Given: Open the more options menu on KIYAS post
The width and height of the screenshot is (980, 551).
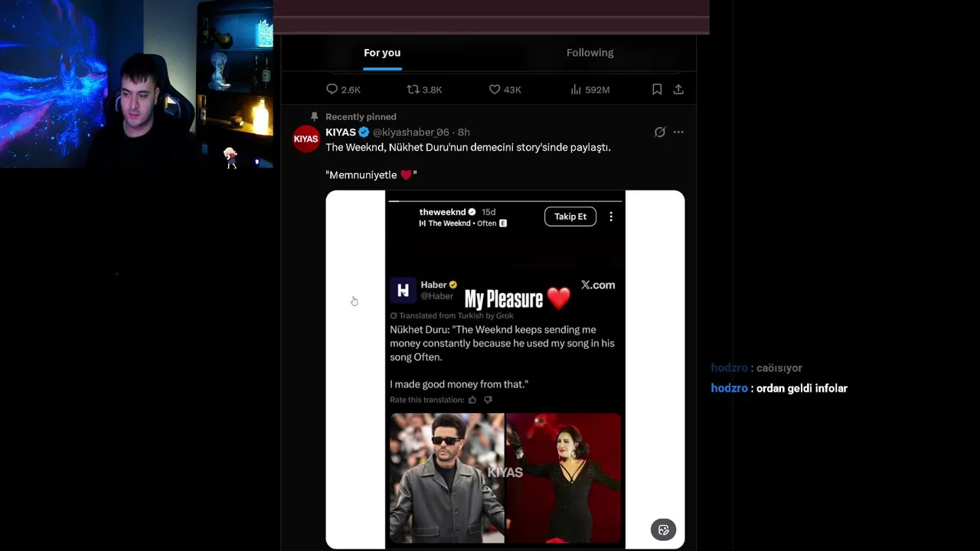Looking at the screenshot, I should click(x=678, y=132).
